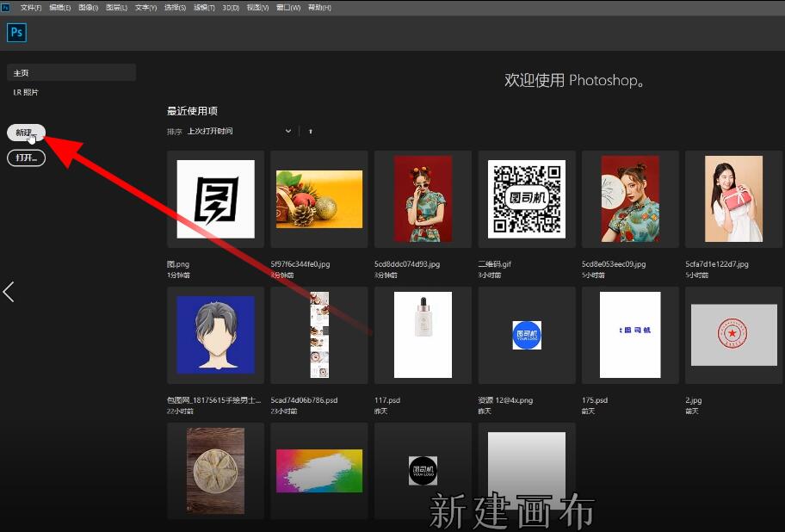Open the Christmas ornaments image thumbnail
This screenshot has height=532, width=785.
pos(318,199)
